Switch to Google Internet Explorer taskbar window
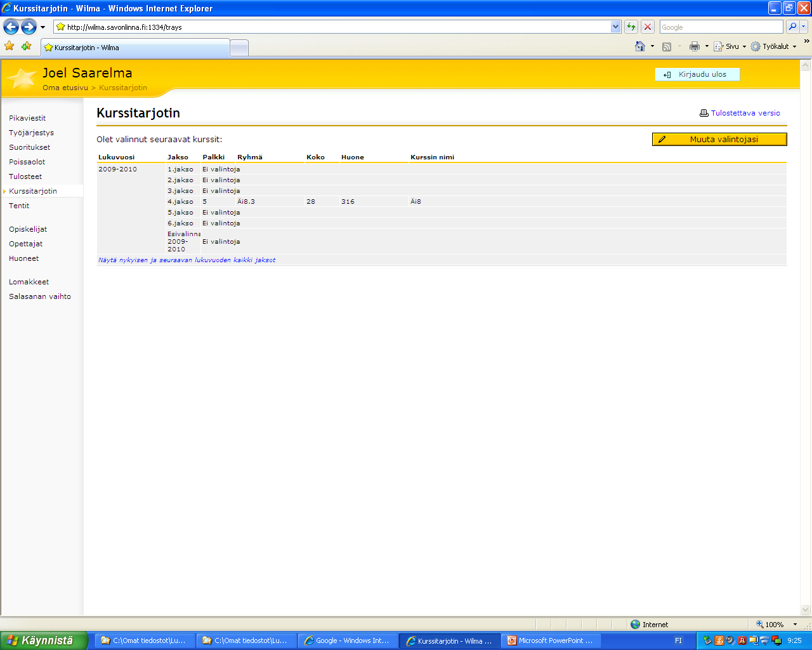Viewport: 812px width, 650px height. coord(348,640)
